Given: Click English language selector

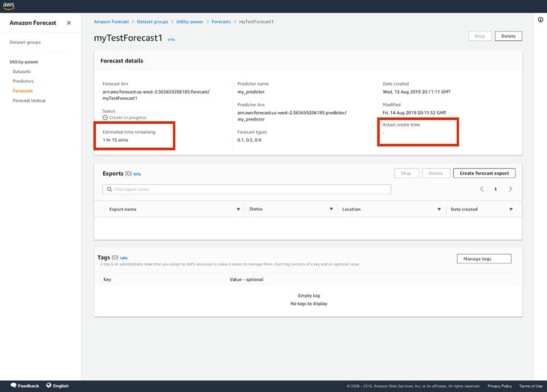Looking at the screenshot, I should pyautogui.click(x=61, y=386).
